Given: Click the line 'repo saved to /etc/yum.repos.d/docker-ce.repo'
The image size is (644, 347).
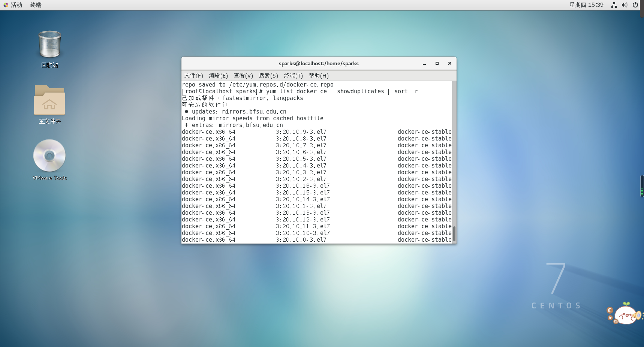Looking at the screenshot, I should 258,85.
